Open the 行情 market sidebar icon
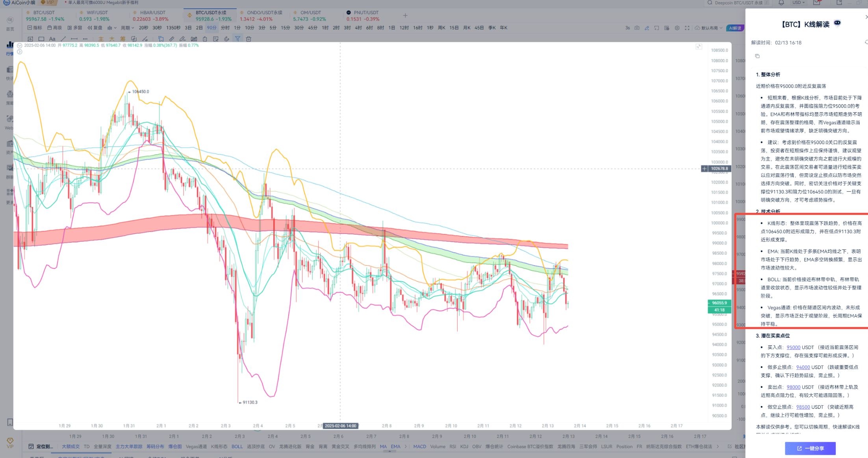 pyautogui.click(x=10, y=48)
